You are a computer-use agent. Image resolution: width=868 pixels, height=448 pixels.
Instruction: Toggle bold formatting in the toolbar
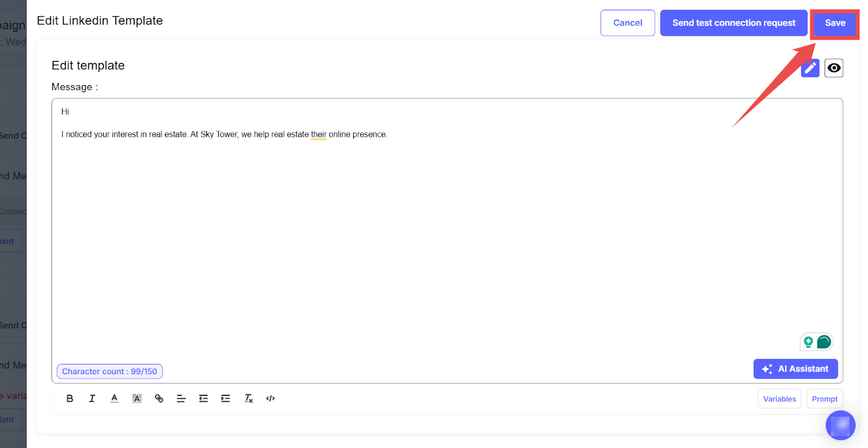point(70,399)
